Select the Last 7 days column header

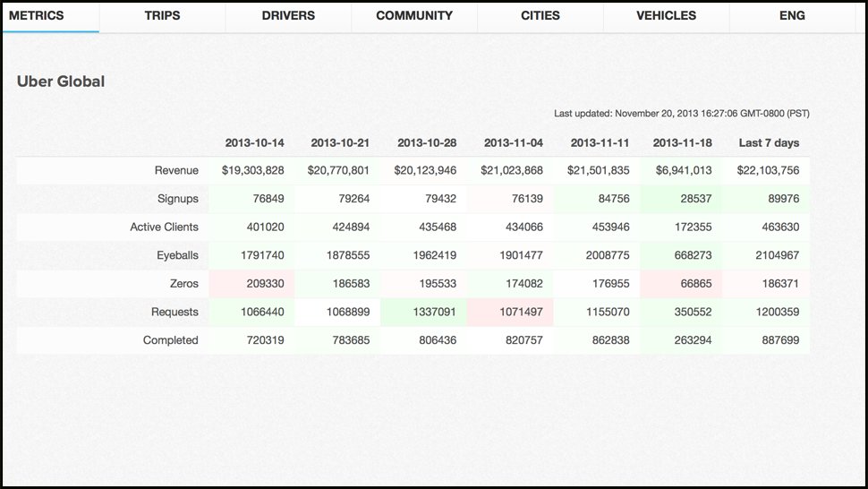769,143
